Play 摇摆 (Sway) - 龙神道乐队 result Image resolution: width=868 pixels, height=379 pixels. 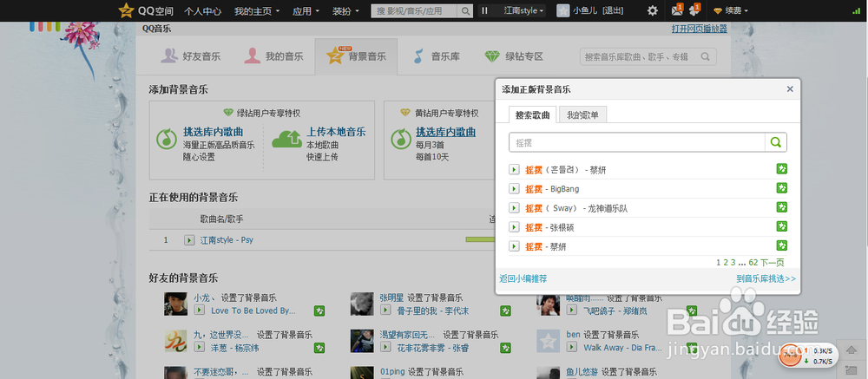click(514, 208)
